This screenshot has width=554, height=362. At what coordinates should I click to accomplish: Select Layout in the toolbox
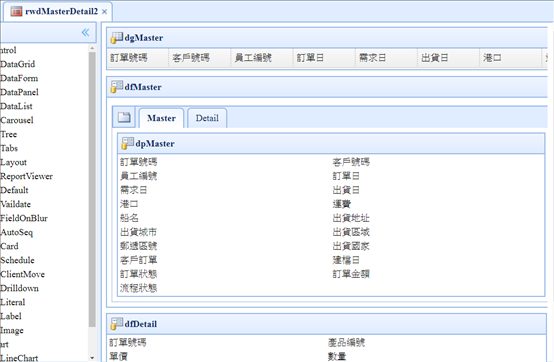(x=13, y=162)
